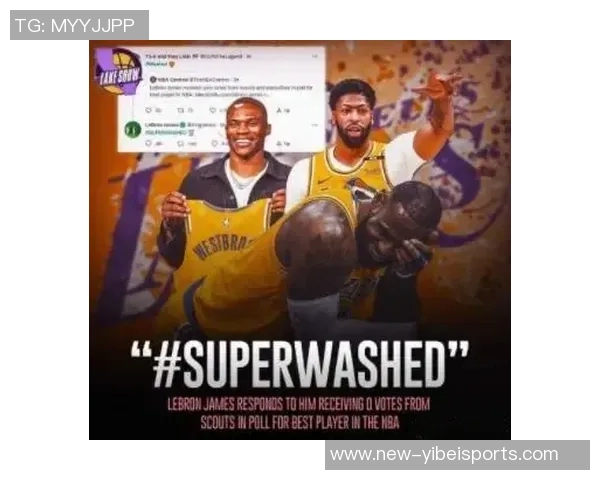Click the www.new-yibeisports.com watermark link
Image resolution: width=600 pixels, height=480 pixels.
(444, 454)
